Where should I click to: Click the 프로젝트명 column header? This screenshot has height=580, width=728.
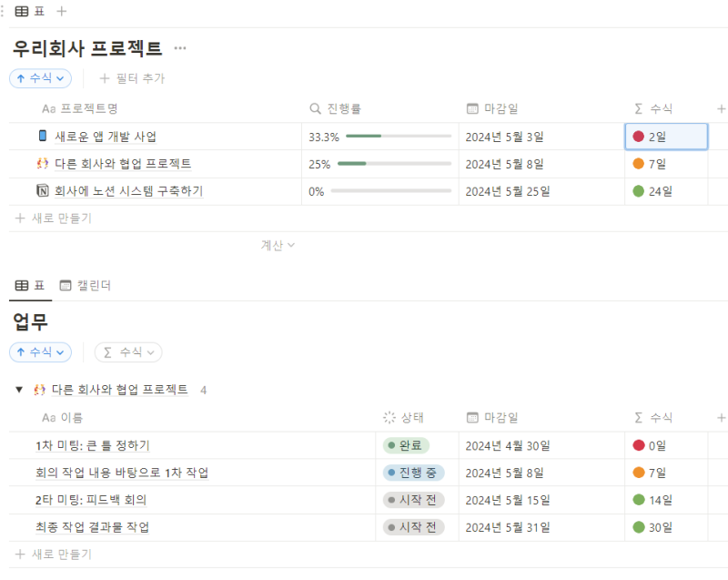click(80, 108)
